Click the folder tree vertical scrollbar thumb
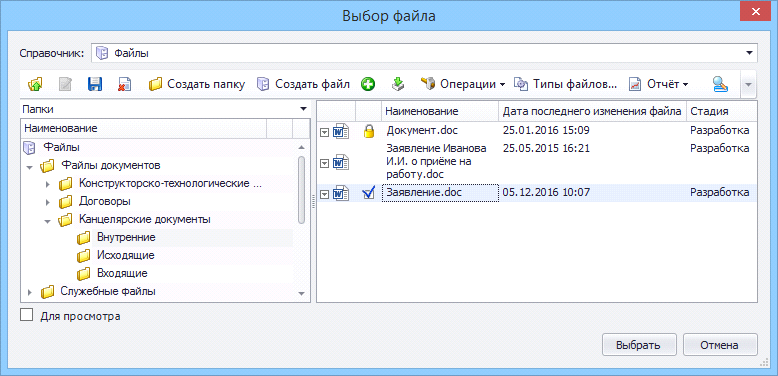The width and height of the screenshot is (778, 376). (x=301, y=189)
